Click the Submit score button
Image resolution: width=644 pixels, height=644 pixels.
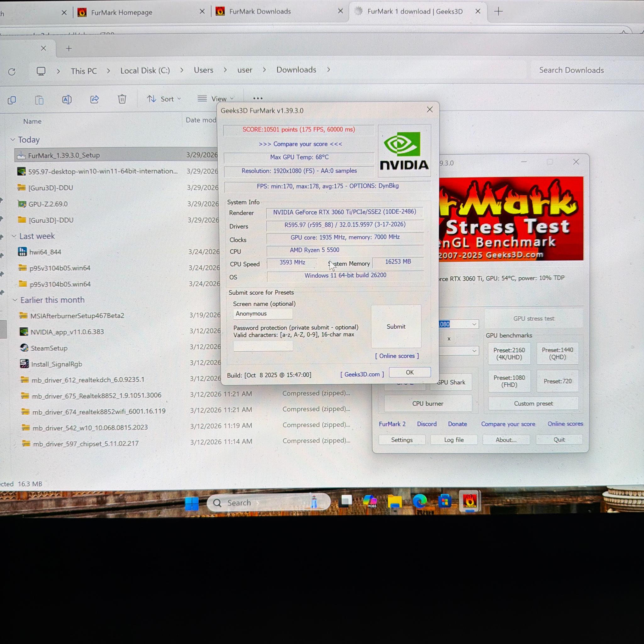[x=396, y=327]
